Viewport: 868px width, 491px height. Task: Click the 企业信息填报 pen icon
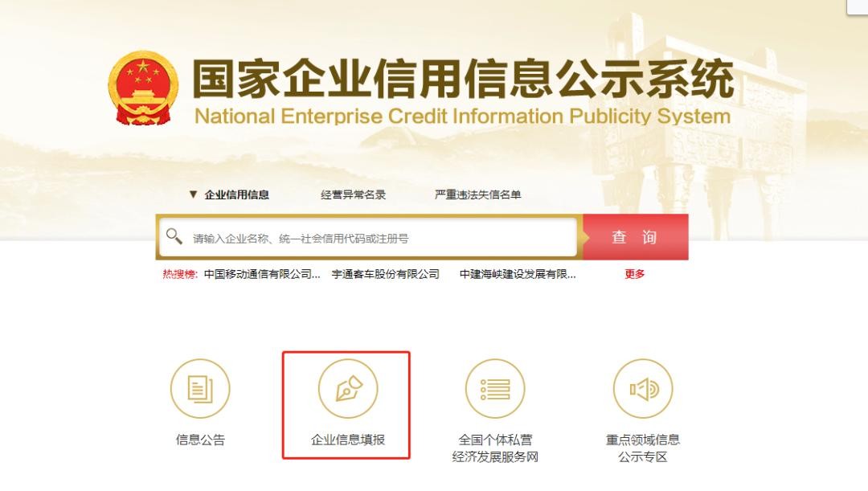click(348, 389)
